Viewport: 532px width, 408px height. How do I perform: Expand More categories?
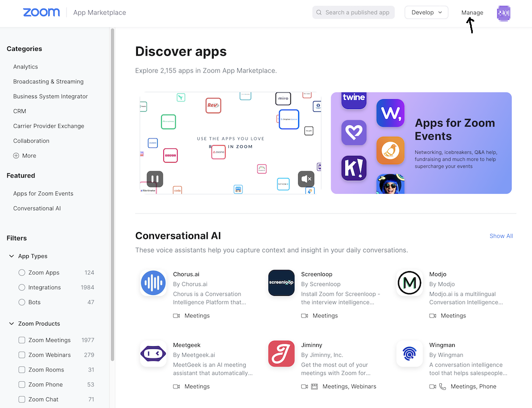pos(24,155)
